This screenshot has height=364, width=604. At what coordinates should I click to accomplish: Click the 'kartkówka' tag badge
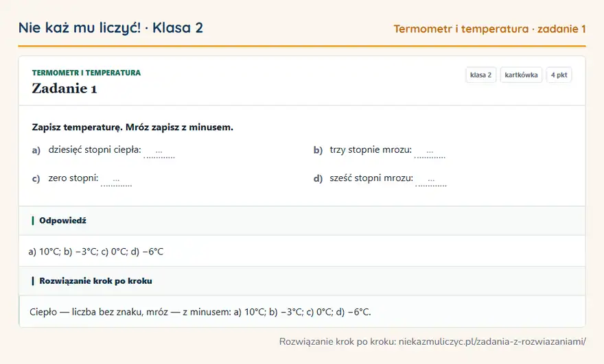pos(521,75)
